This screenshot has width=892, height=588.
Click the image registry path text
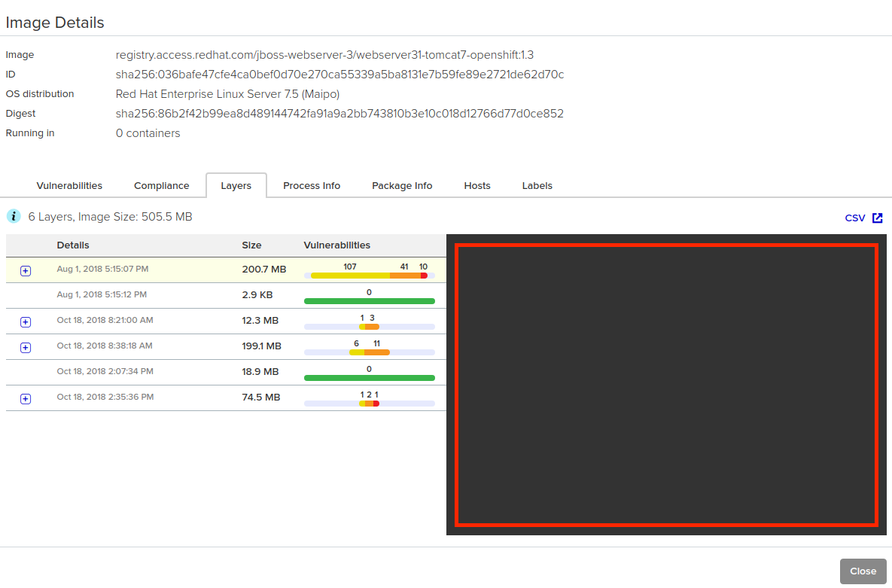click(x=325, y=55)
